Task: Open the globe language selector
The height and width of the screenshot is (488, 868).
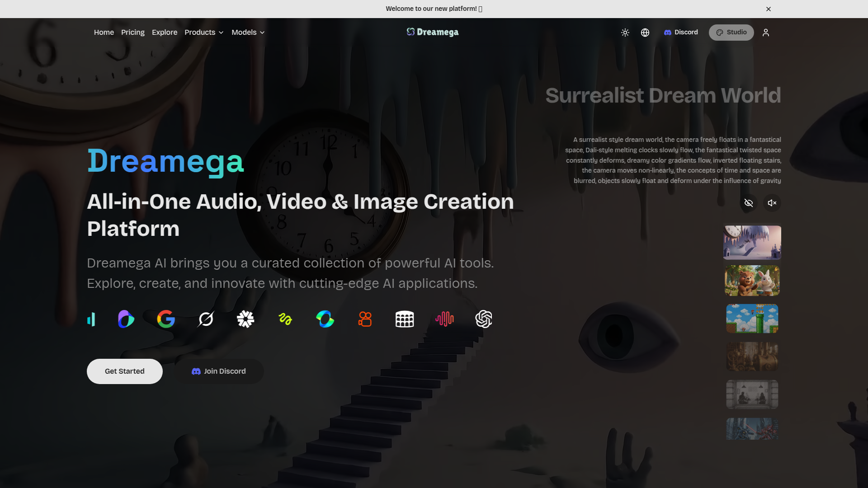Action: [645, 33]
